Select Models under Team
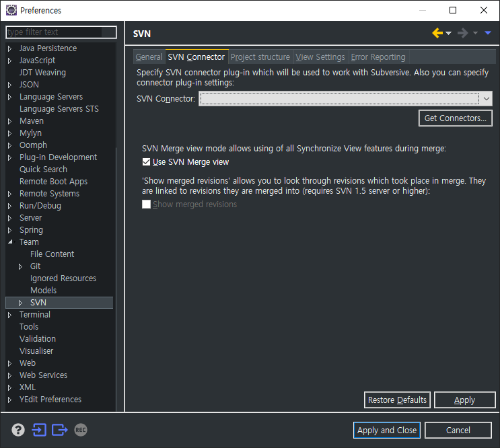The image size is (500, 448). [x=43, y=291]
